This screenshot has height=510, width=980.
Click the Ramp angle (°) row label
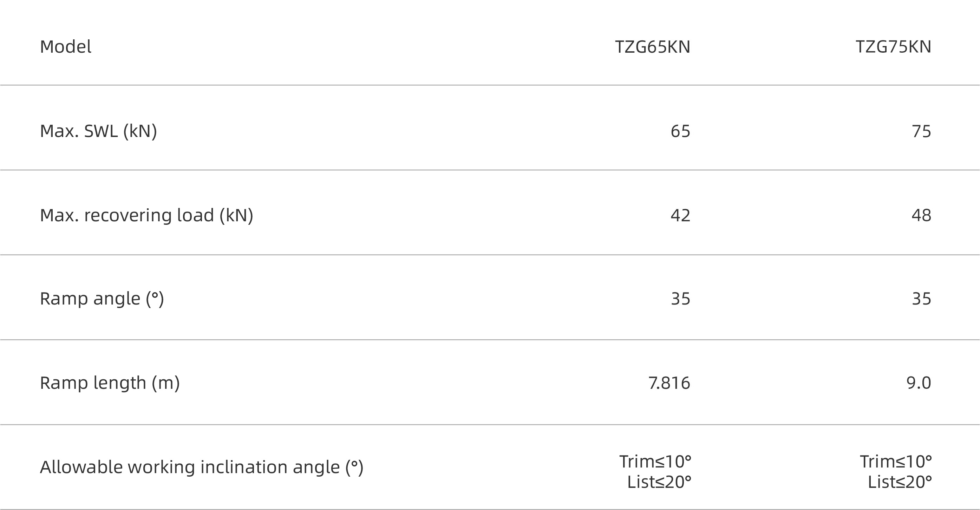pos(102,299)
